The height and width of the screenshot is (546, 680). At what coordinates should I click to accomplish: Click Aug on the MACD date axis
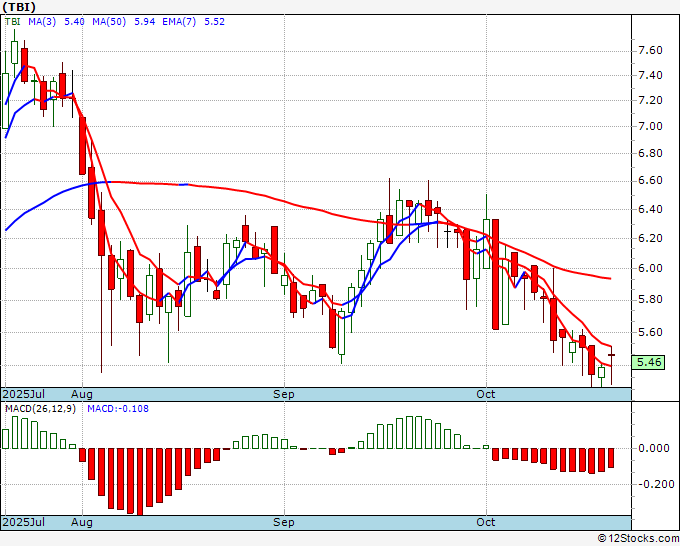tap(82, 522)
